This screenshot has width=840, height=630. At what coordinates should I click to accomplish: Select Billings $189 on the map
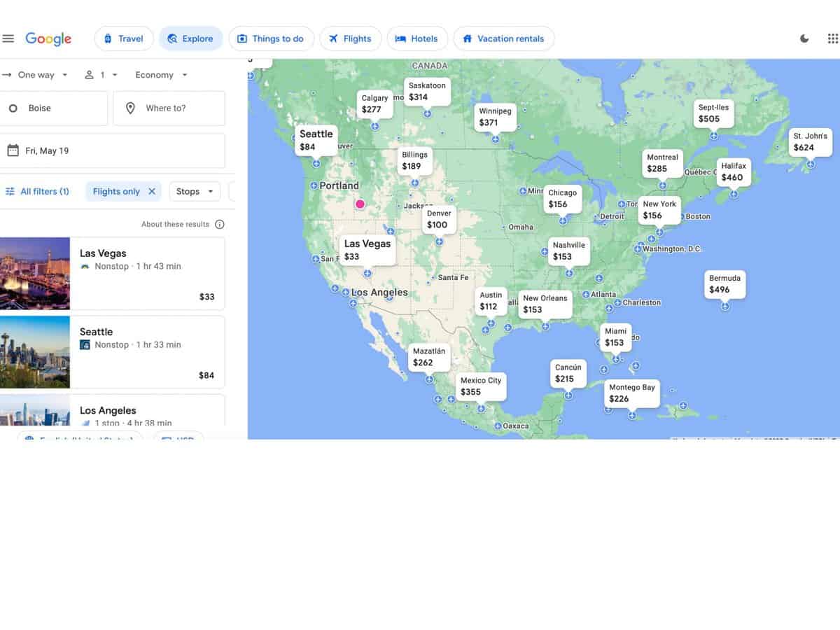tap(414, 160)
